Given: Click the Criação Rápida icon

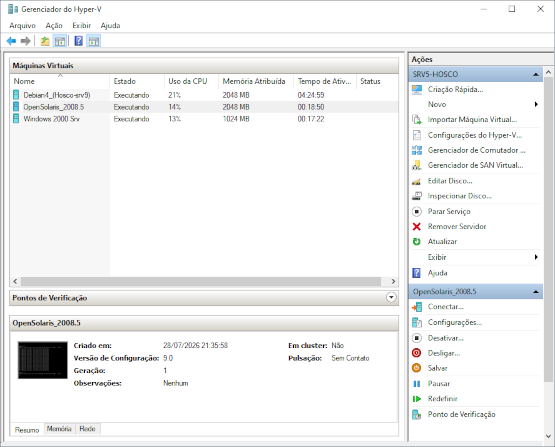Looking at the screenshot, I should 417,90.
